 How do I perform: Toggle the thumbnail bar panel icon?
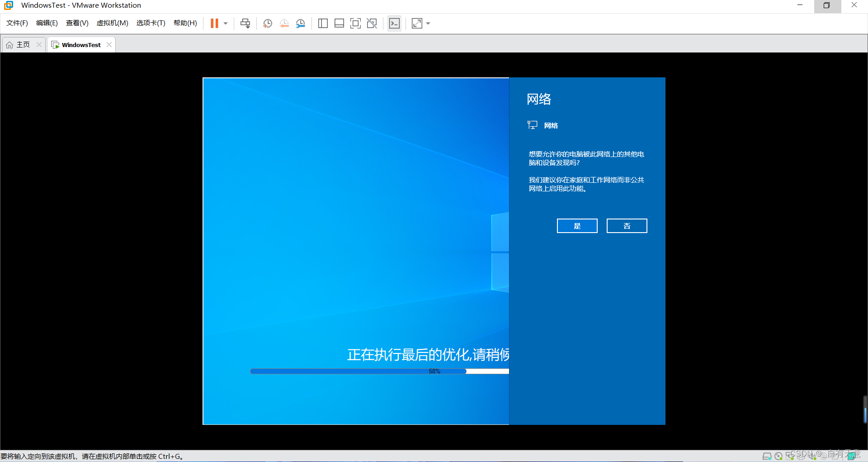click(x=339, y=24)
